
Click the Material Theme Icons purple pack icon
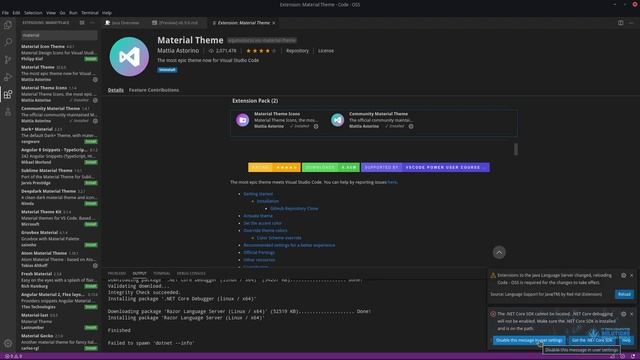click(242, 120)
